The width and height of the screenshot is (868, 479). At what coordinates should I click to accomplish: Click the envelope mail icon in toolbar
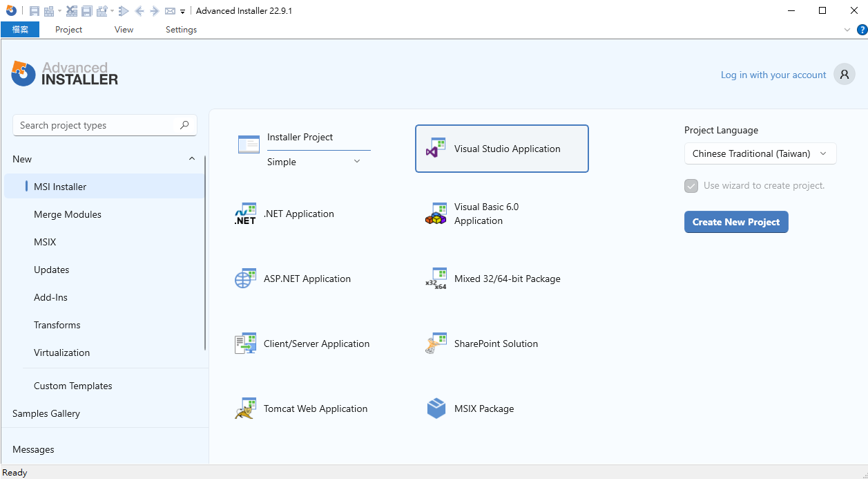click(x=170, y=11)
